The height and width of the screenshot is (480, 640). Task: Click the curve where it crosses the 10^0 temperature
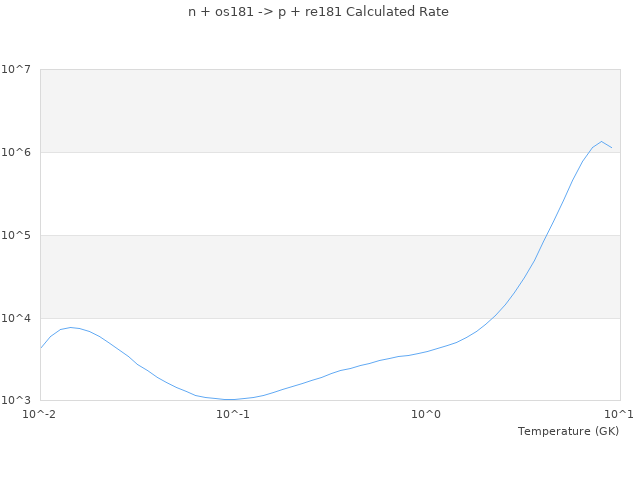(426, 351)
